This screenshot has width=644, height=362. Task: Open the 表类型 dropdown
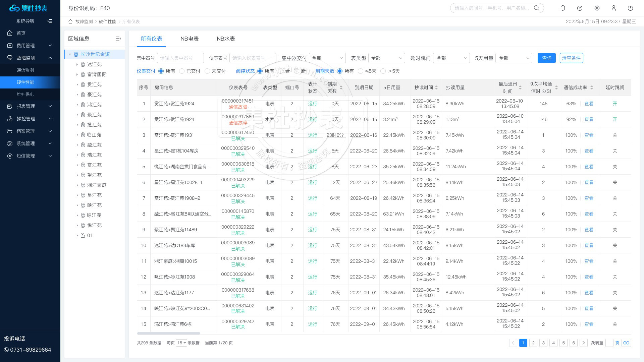click(x=386, y=58)
